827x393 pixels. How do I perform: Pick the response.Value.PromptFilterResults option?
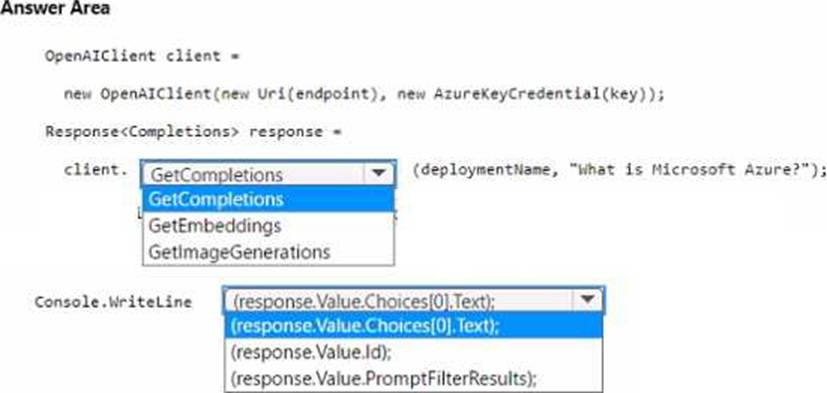413,378
